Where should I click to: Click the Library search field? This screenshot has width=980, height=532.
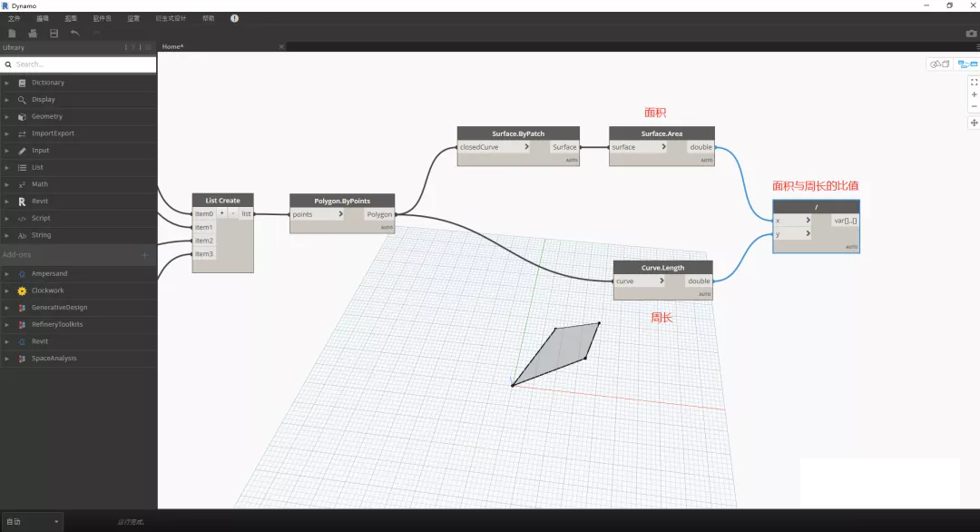click(78, 64)
